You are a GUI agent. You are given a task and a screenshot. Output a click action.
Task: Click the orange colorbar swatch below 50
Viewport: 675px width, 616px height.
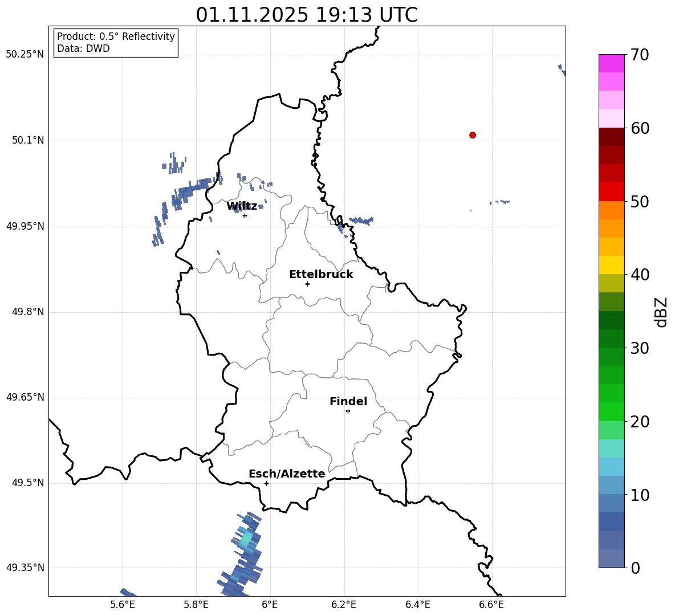tap(612, 210)
